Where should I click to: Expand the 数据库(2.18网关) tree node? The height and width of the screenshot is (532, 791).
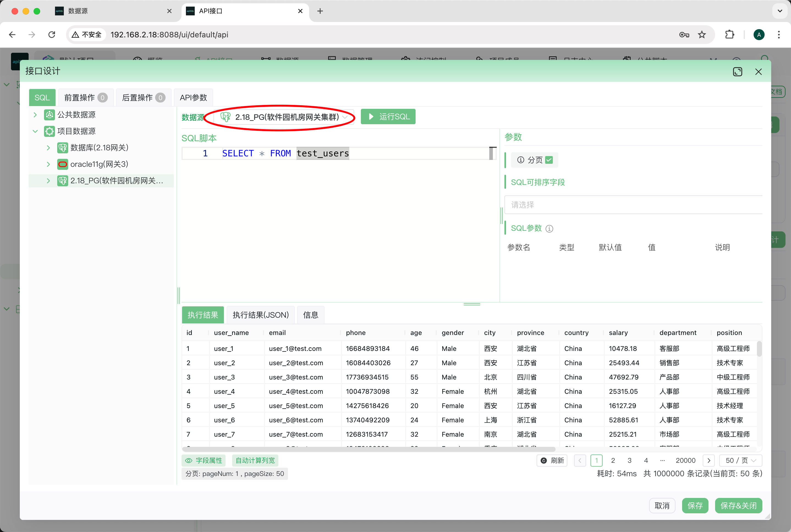click(x=48, y=148)
